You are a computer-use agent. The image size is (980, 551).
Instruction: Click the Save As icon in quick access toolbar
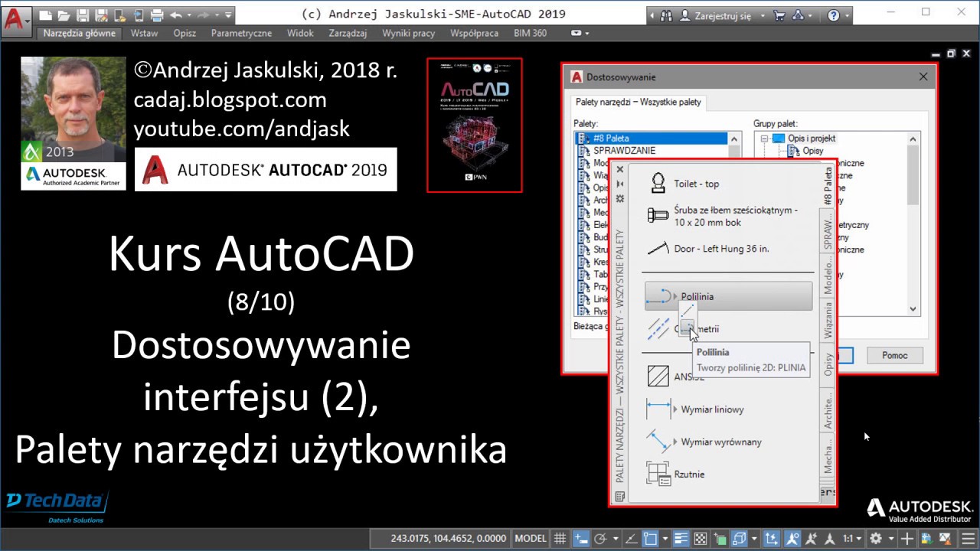pos(101,15)
